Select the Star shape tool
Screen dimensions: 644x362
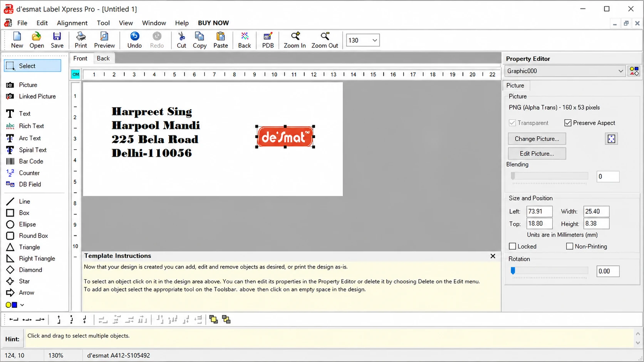(x=18, y=281)
